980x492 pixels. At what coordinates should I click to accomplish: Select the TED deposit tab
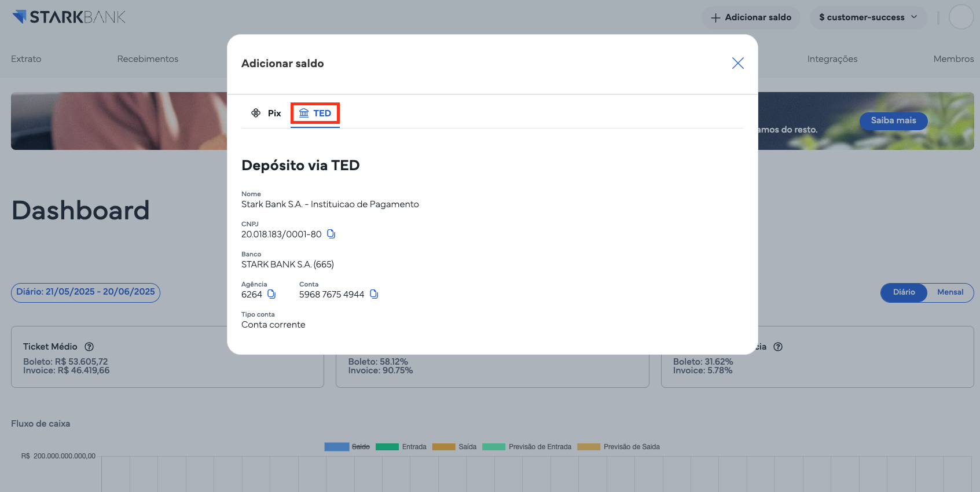pyautogui.click(x=315, y=113)
